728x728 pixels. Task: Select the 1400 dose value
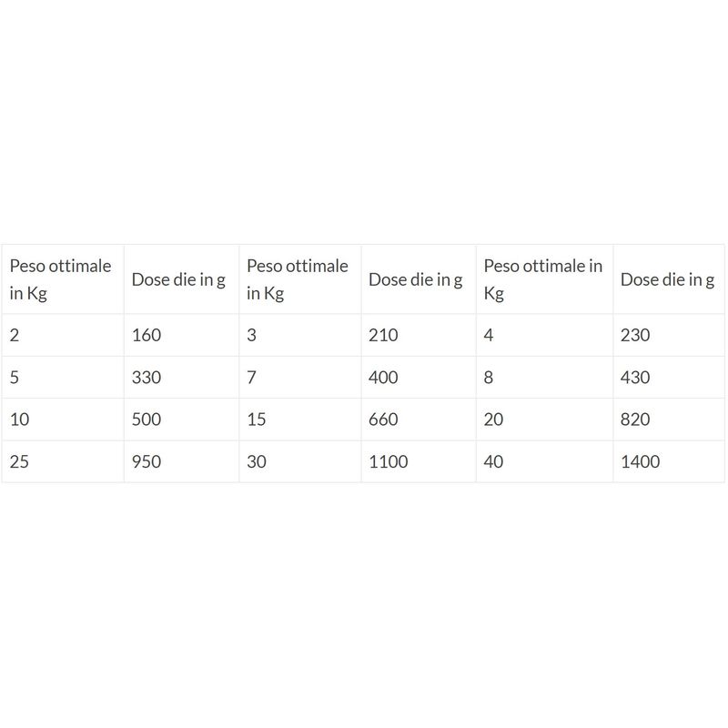point(641,461)
